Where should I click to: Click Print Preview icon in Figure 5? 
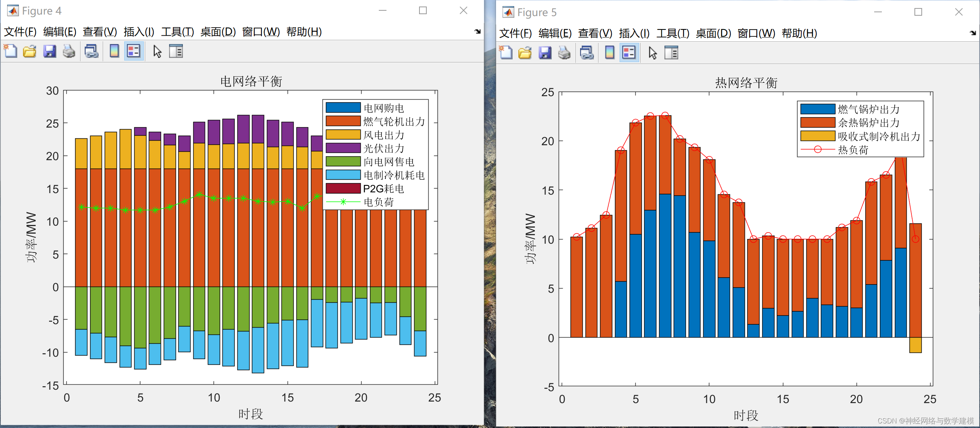pos(587,52)
